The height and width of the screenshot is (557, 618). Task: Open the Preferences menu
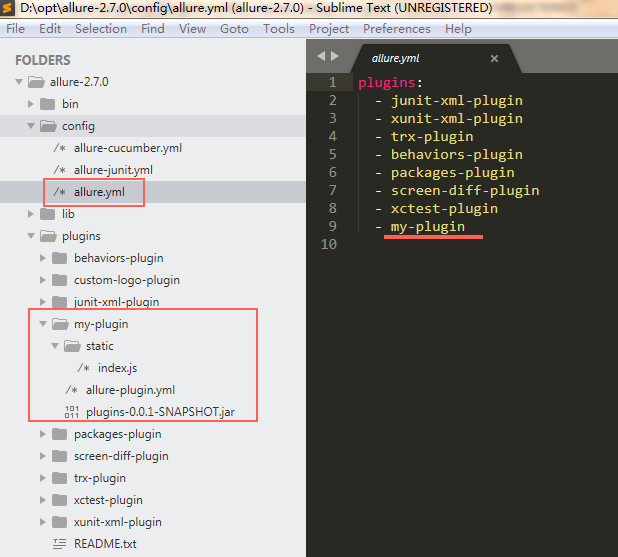396,29
